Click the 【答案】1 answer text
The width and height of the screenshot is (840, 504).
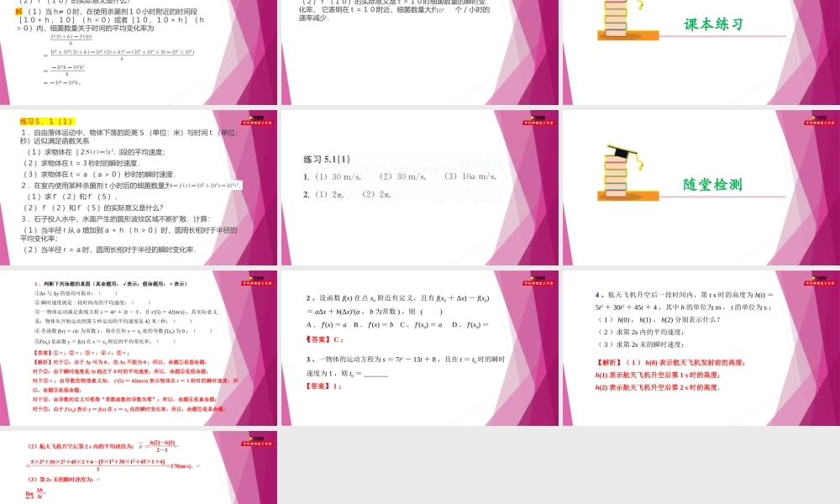click(x=324, y=386)
